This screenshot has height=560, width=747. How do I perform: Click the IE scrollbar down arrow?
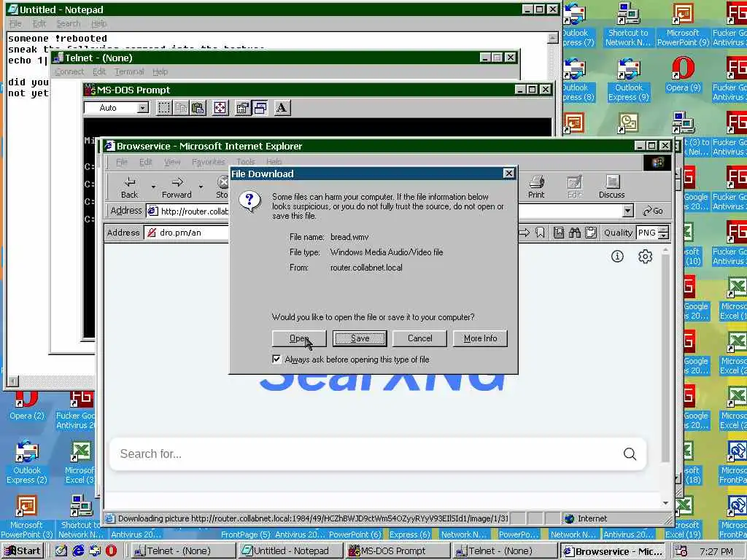[665, 503]
